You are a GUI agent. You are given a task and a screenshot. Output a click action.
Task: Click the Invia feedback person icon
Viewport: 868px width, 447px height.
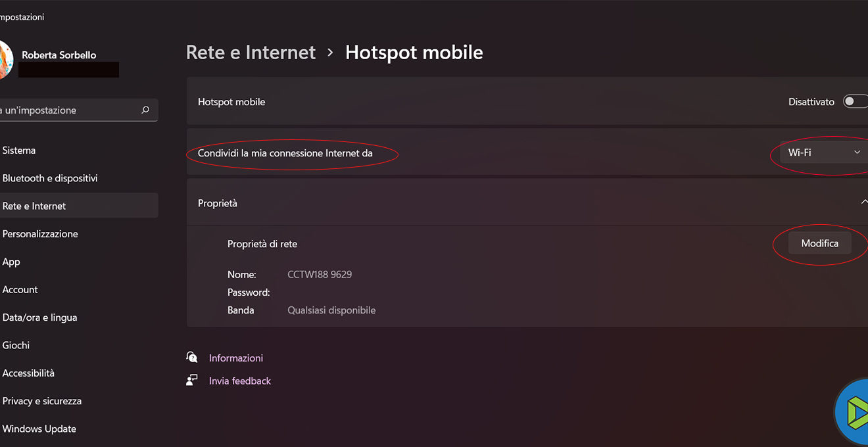pyautogui.click(x=192, y=380)
